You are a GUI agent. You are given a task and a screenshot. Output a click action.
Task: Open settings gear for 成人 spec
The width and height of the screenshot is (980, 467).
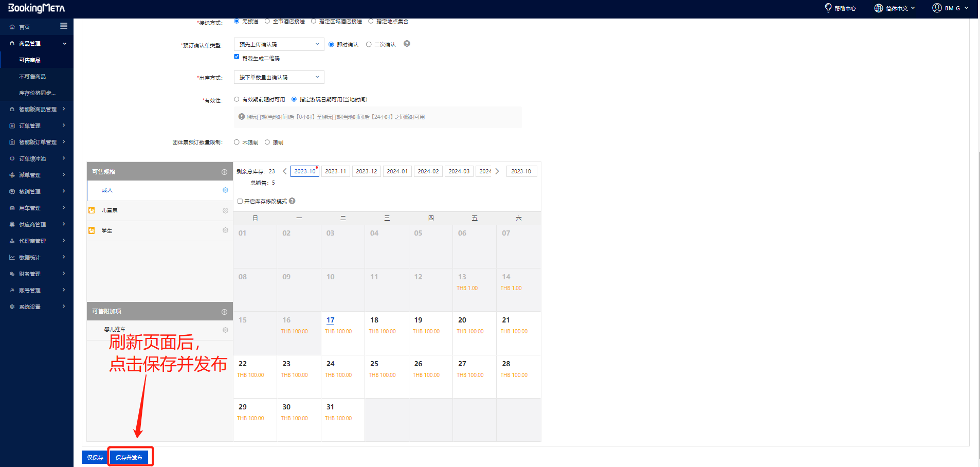225,190
